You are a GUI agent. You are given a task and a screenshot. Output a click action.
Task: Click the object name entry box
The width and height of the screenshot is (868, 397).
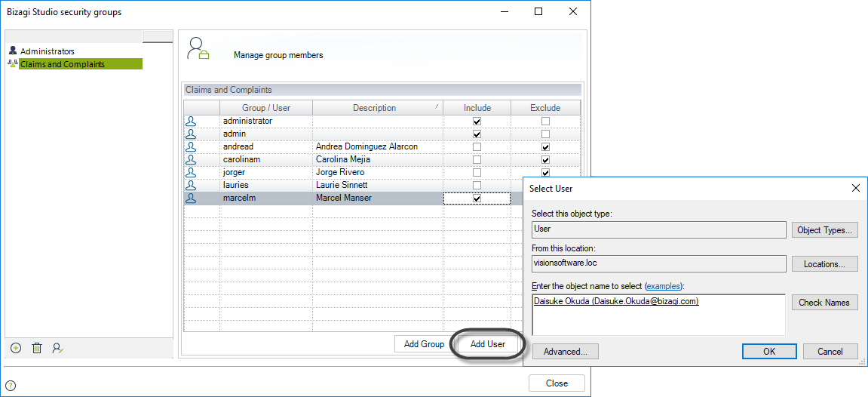pyautogui.click(x=659, y=315)
